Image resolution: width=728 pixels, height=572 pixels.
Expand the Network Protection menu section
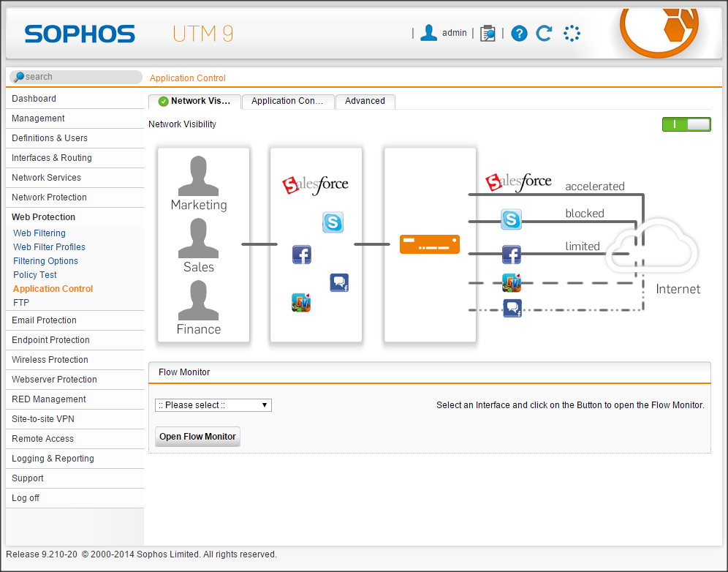[49, 197]
